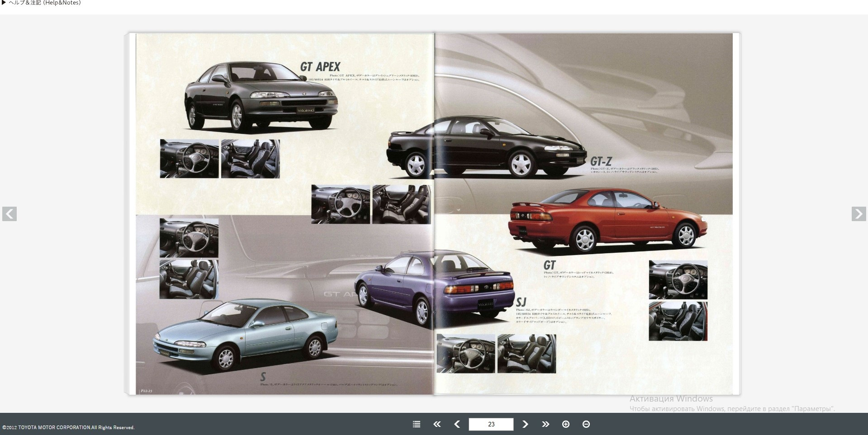This screenshot has height=435, width=868.
Task: Zoom out with the minus icon
Action: click(586, 424)
